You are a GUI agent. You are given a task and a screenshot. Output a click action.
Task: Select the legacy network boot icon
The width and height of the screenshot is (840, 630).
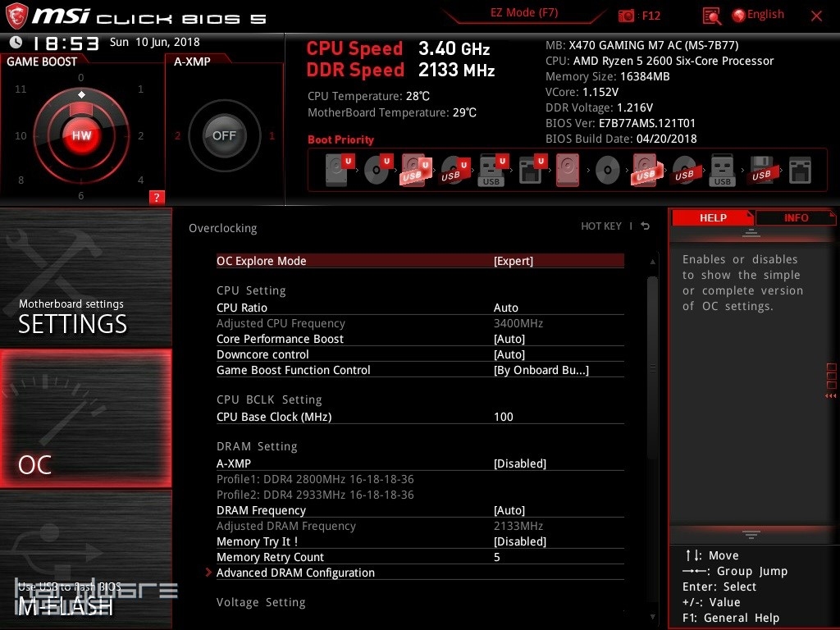(800, 171)
